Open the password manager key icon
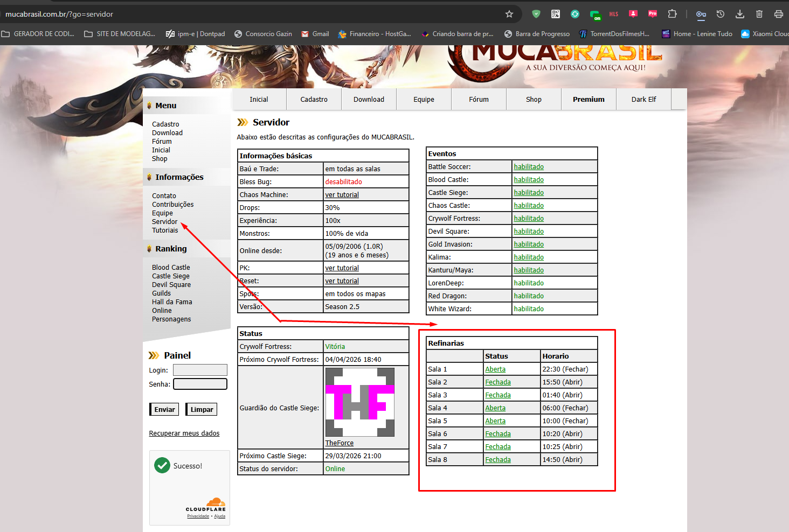The height and width of the screenshot is (532, 789). click(x=701, y=14)
